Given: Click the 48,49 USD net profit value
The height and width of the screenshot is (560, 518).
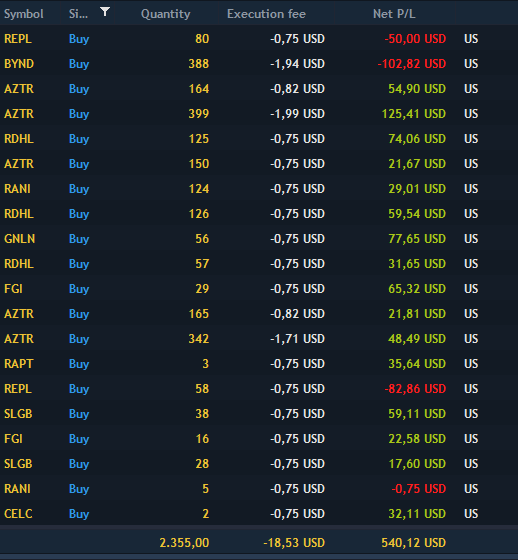Looking at the screenshot, I should pos(417,339).
